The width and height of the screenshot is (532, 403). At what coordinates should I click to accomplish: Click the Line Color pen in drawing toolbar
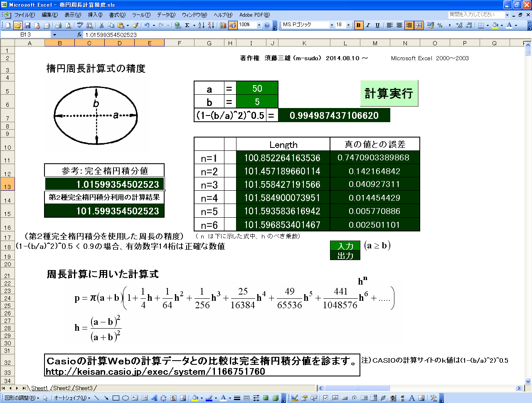click(208, 398)
